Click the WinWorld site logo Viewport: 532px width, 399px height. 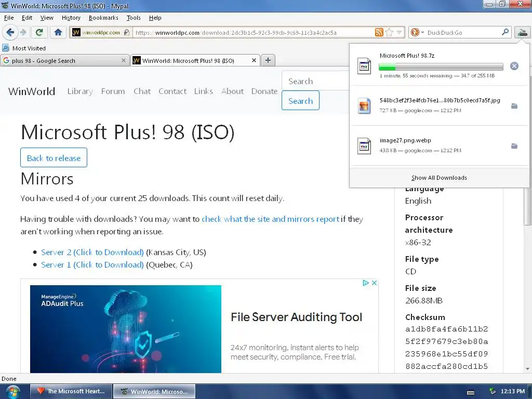click(x=32, y=91)
